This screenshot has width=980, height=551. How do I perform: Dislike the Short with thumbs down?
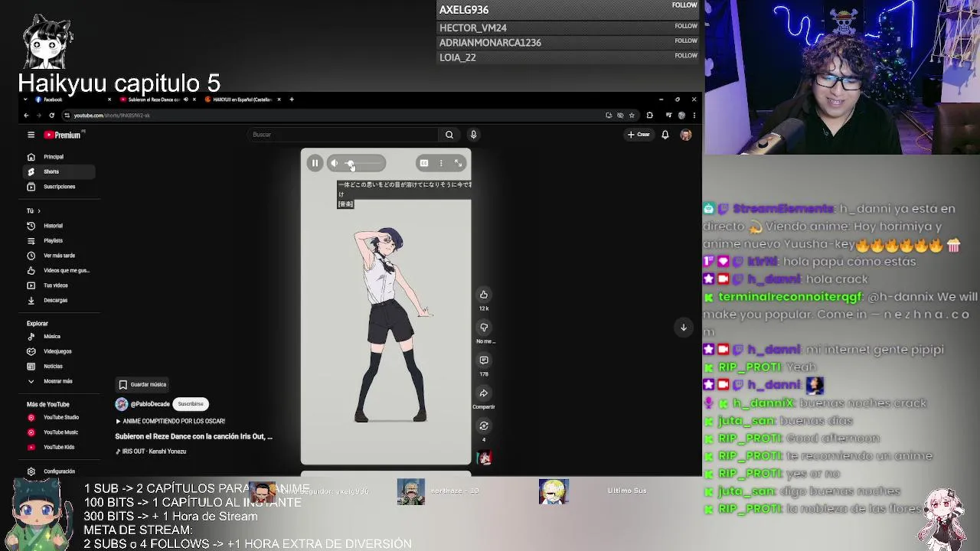click(x=484, y=328)
